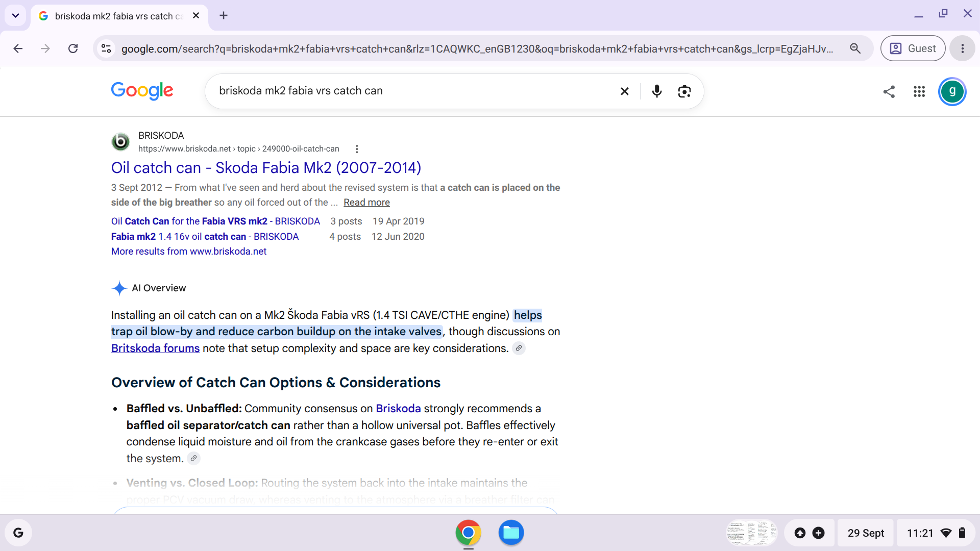Start voice search with the microphone
The image size is (980, 551).
657,91
